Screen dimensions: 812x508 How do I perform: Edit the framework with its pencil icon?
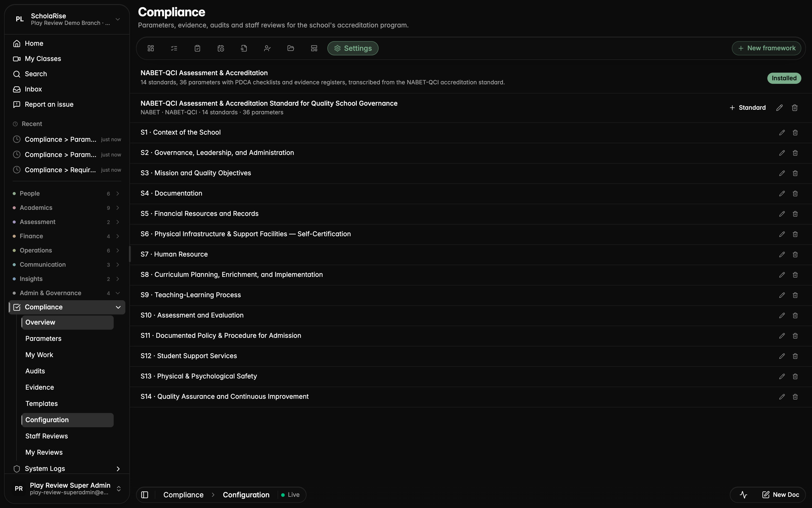pos(780,107)
